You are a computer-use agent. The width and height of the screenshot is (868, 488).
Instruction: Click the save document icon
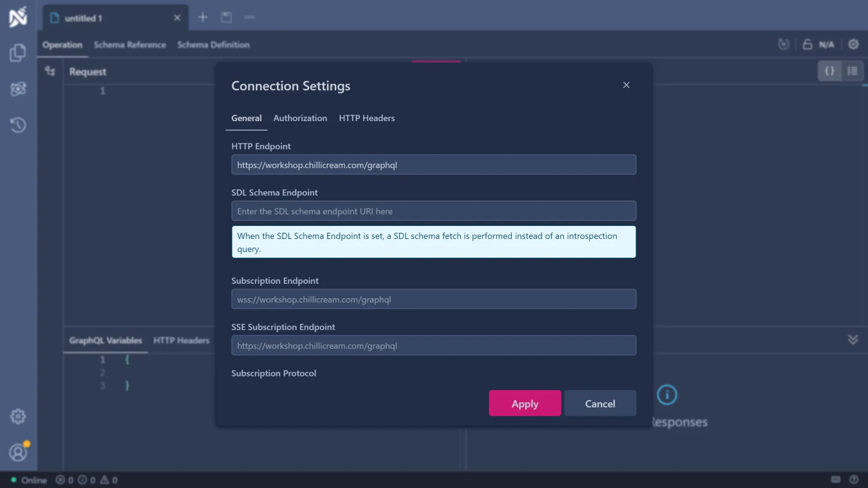click(x=226, y=17)
